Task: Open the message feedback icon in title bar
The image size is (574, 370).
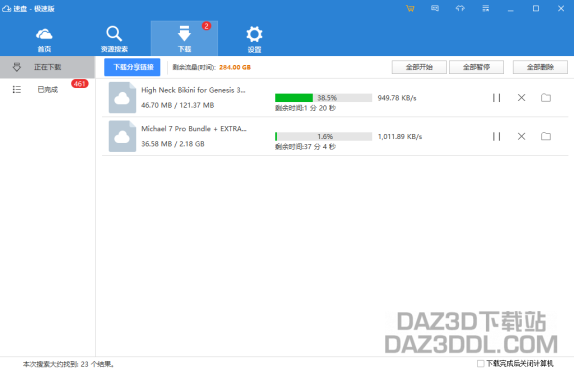Action: coord(435,8)
